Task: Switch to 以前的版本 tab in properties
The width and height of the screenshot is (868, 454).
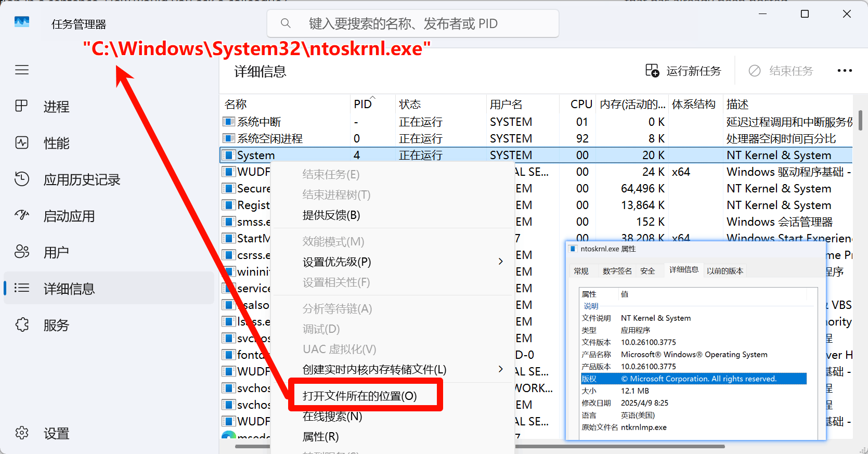Action: point(725,271)
